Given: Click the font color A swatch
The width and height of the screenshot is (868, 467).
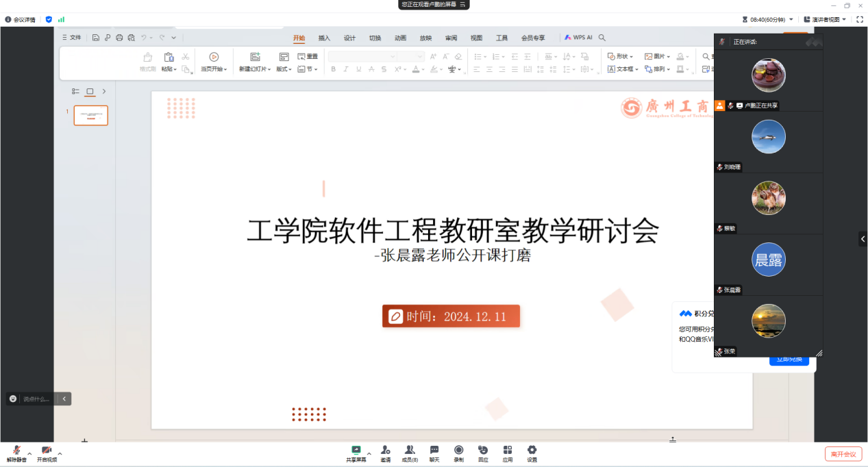Looking at the screenshot, I should pyautogui.click(x=415, y=69).
